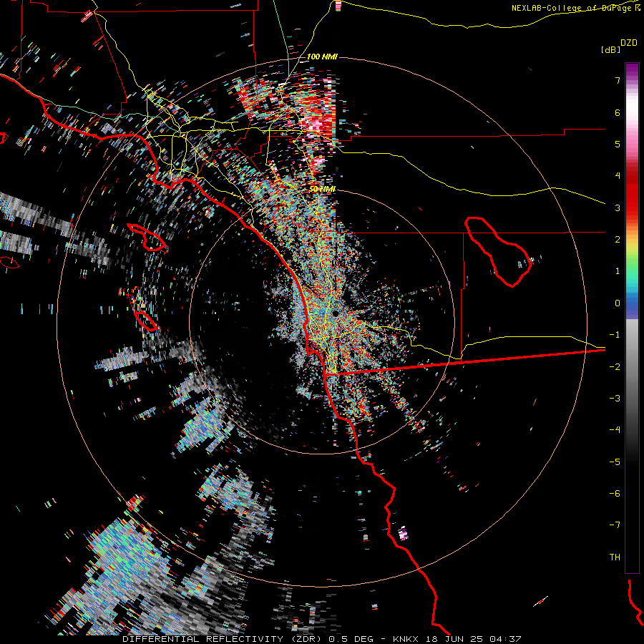Click the "5" value on the color scale
The width and height of the screenshot is (644, 644).
(618, 144)
